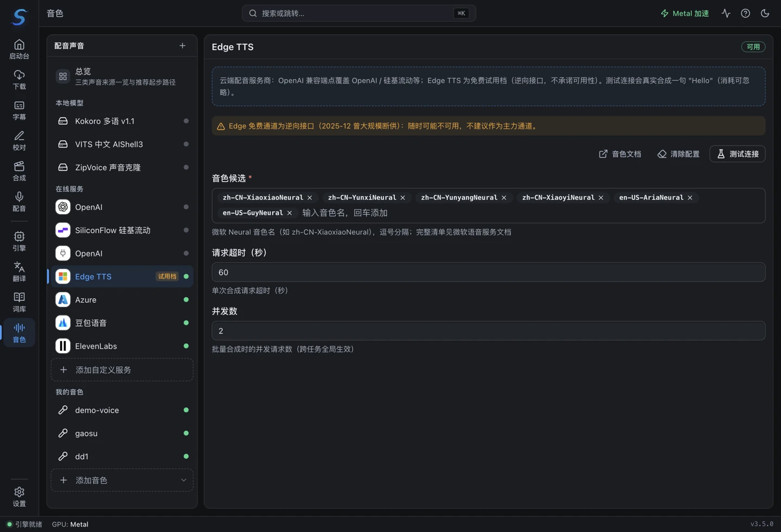Open the demo-voice custom voice
Screen dimensions: 781x532
[x=122, y=410]
